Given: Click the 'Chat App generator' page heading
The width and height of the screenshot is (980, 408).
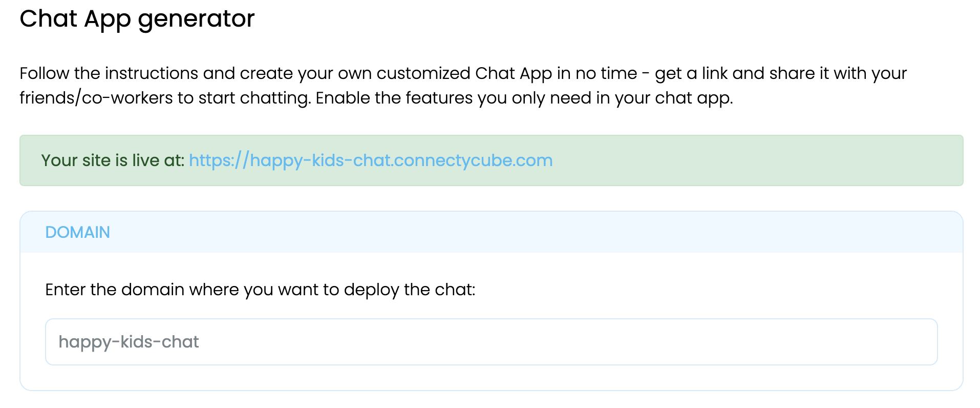Looking at the screenshot, I should (x=137, y=19).
